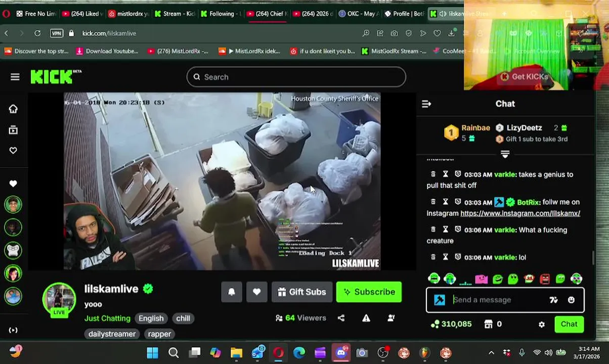Viewport: 609px width, 364px height.
Task: Open Windows Start menu
Action: point(152,352)
